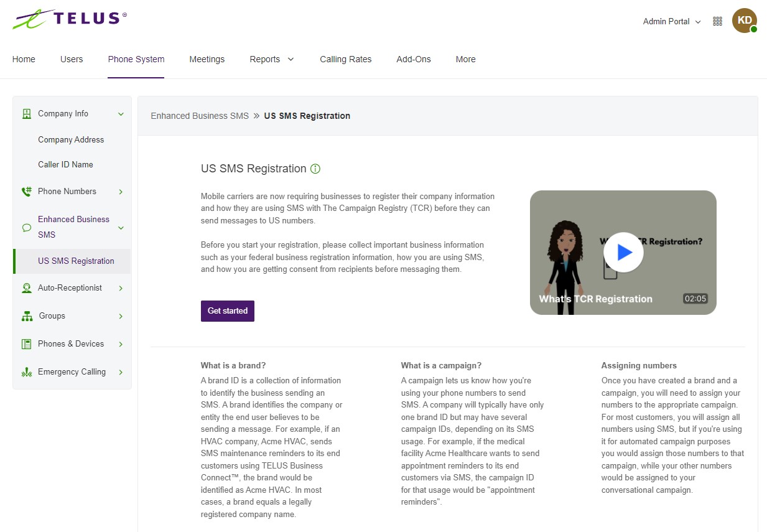Click the Auto-Receptionist headset icon

27,288
